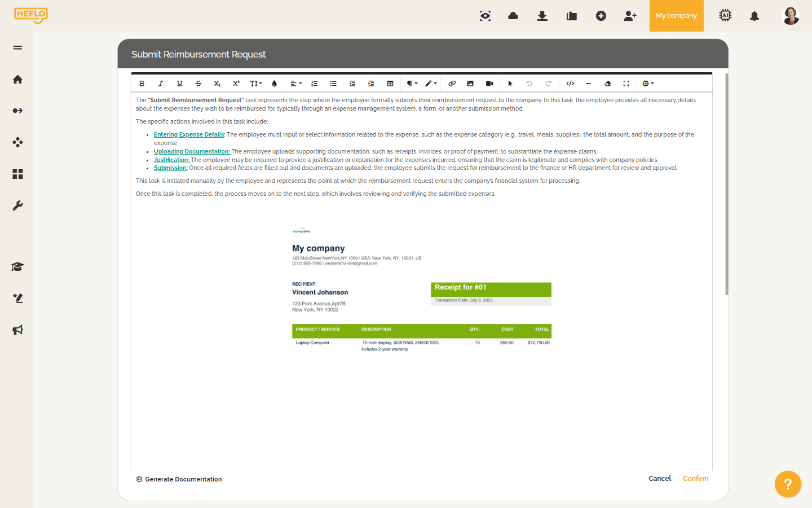Screen dimensions: 812x508
Task: Open notifications bell icon
Action: 754,16
